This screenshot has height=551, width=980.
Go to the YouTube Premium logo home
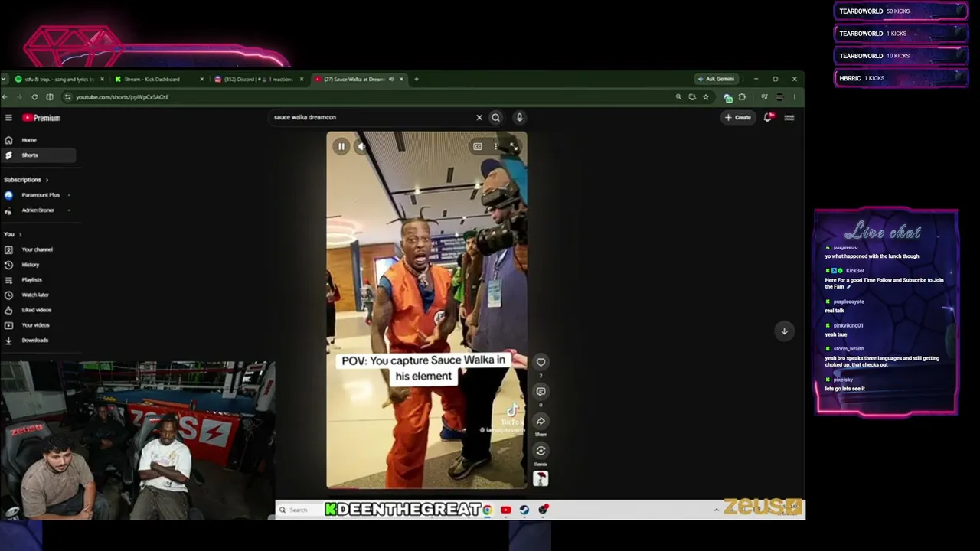coord(41,118)
